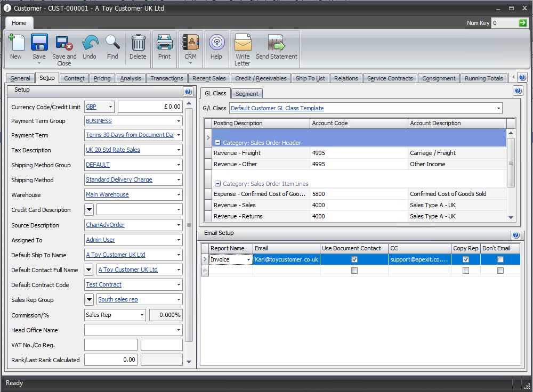Viewport: 533px width, 392px height.
Task: Open the G/L Class template dropdown
Action: [x=498, y=109]
